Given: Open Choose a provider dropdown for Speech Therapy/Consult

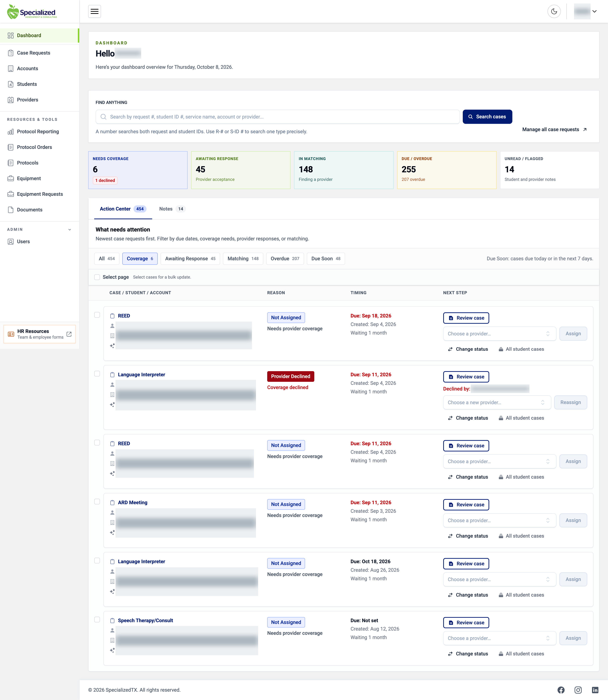Looking at the screenshot, I should pos(499,638).
